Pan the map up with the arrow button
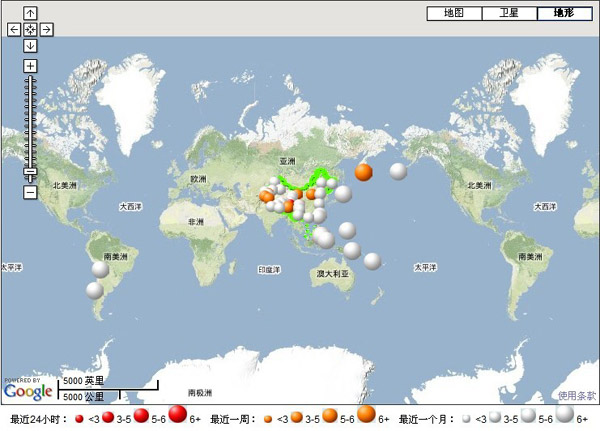This screenshot has width=600, height=431. coord(30,13)
